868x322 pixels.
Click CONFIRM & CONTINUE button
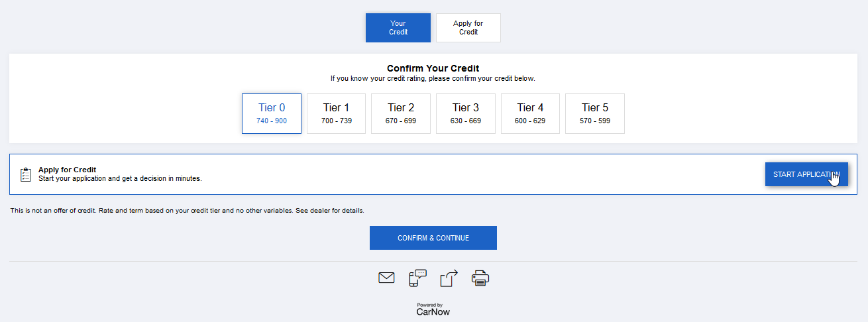433,238
